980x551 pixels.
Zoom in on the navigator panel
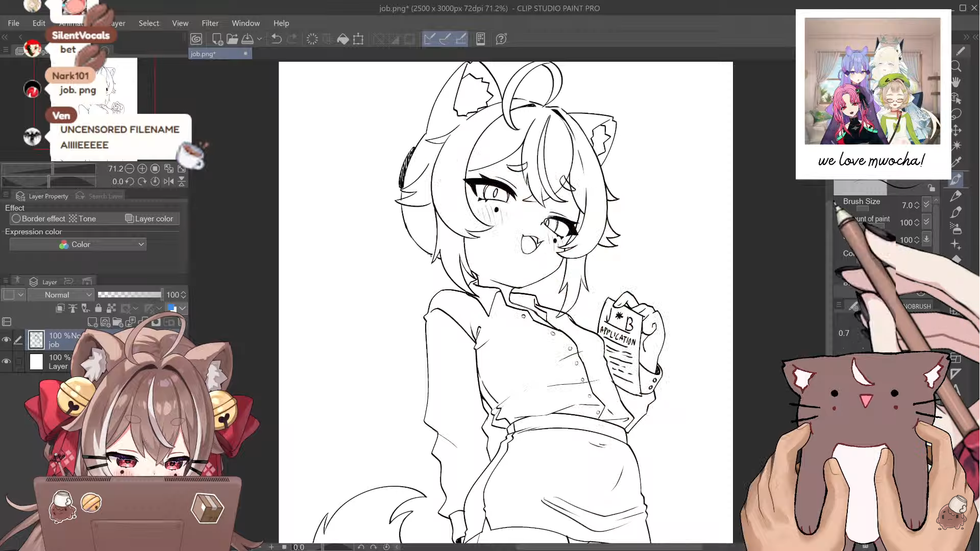pos(142,169)
